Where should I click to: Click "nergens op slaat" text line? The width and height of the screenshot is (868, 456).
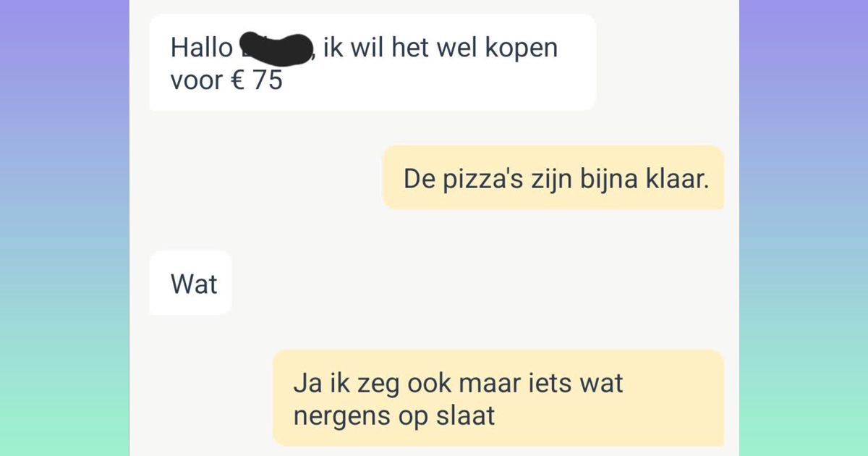coord(393,417)
